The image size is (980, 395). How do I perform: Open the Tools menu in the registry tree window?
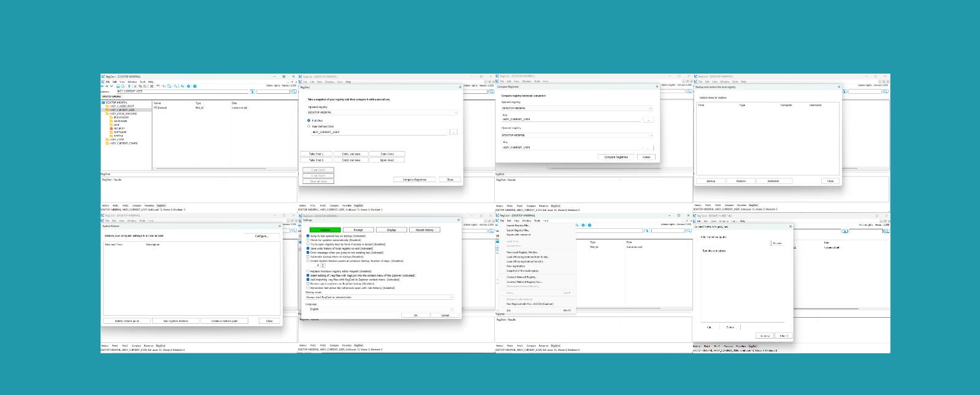coord(142,82)
